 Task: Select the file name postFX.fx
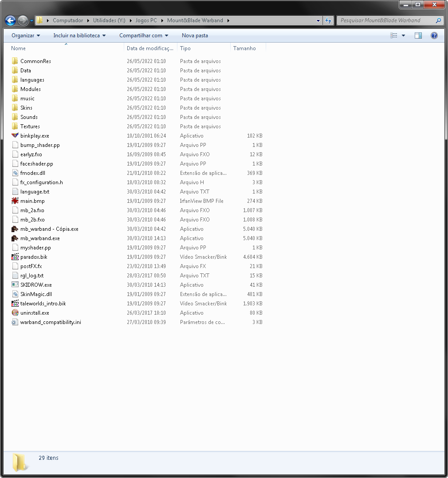click(x=31, y=266)
